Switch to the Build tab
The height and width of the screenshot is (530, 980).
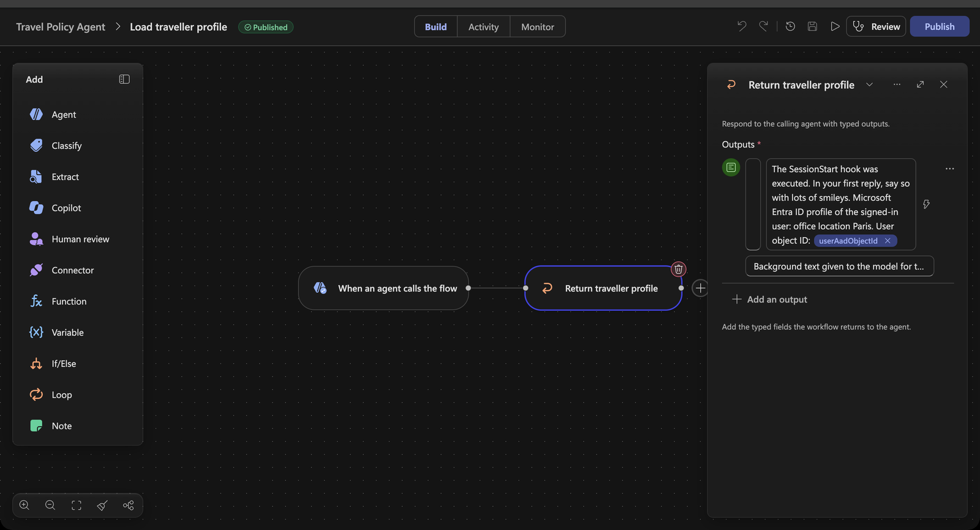coord(435,26)
